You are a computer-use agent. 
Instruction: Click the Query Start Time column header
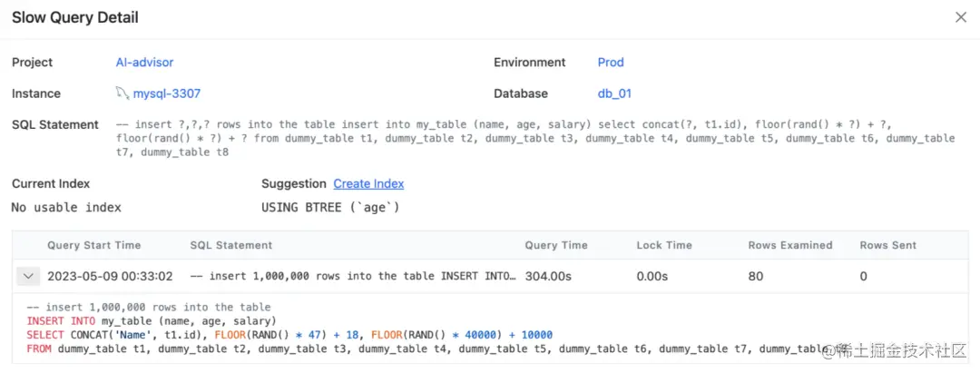pos(93,245)
